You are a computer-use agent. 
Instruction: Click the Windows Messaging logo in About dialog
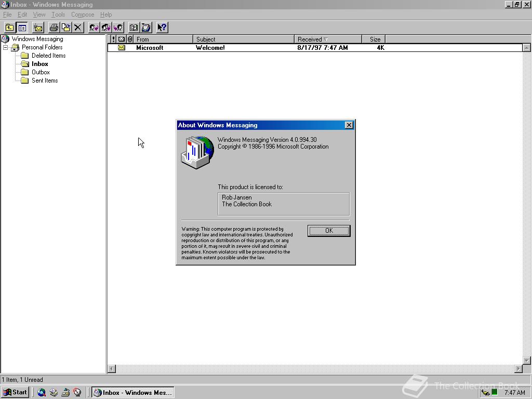point(197,152)
